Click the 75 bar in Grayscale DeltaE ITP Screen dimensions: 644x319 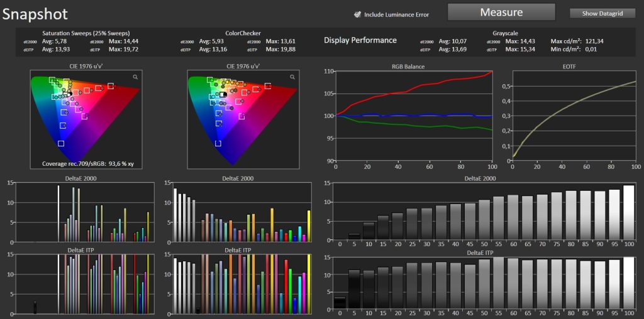click(x=557, y=284)
